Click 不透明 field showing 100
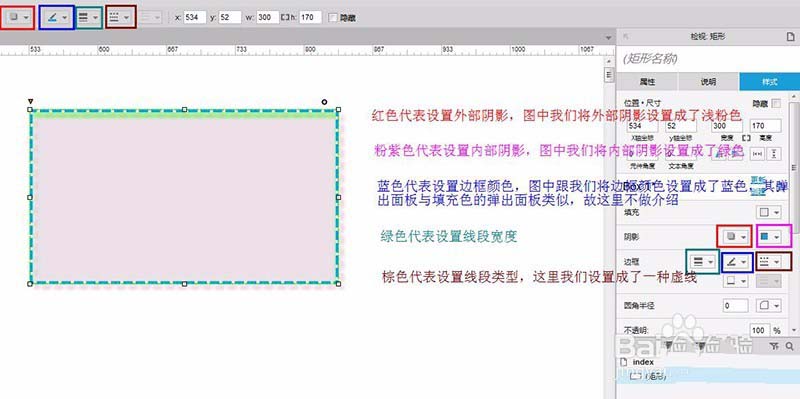This screenshot has height=399, width=800. (x=760, y=330)
